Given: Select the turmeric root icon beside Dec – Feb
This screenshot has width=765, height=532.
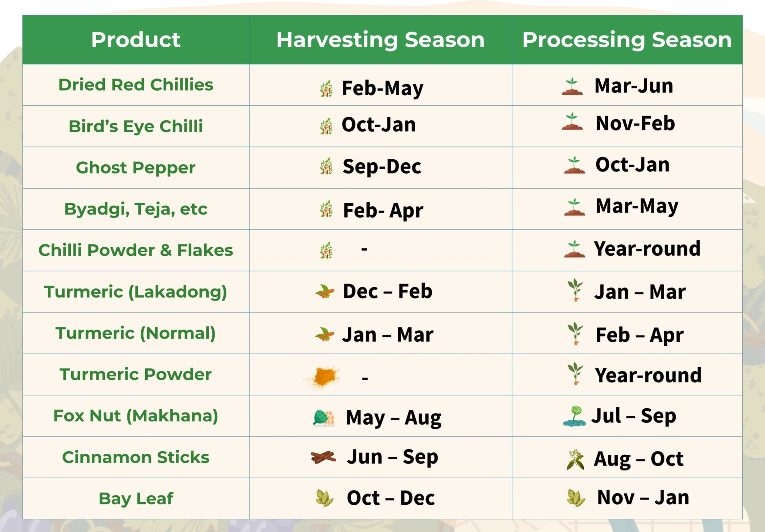Looking at the screenshot, I should coord(325,291).
